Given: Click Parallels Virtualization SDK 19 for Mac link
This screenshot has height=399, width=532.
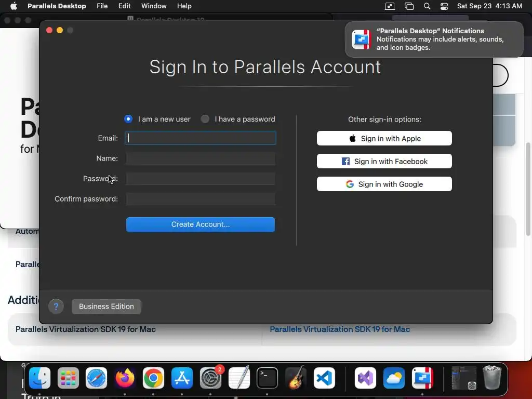Looking at the screenshot, I should point(340,329).
